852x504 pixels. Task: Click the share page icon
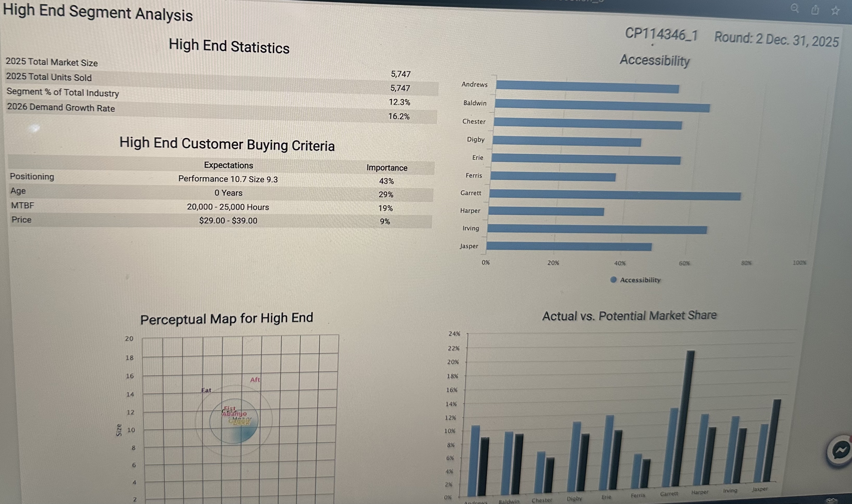[815, 10]
